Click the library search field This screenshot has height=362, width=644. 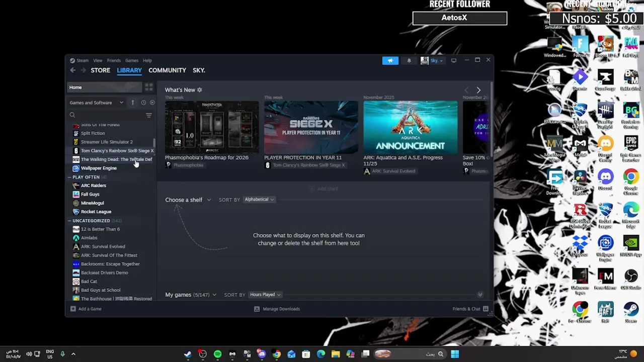(106, 115)
